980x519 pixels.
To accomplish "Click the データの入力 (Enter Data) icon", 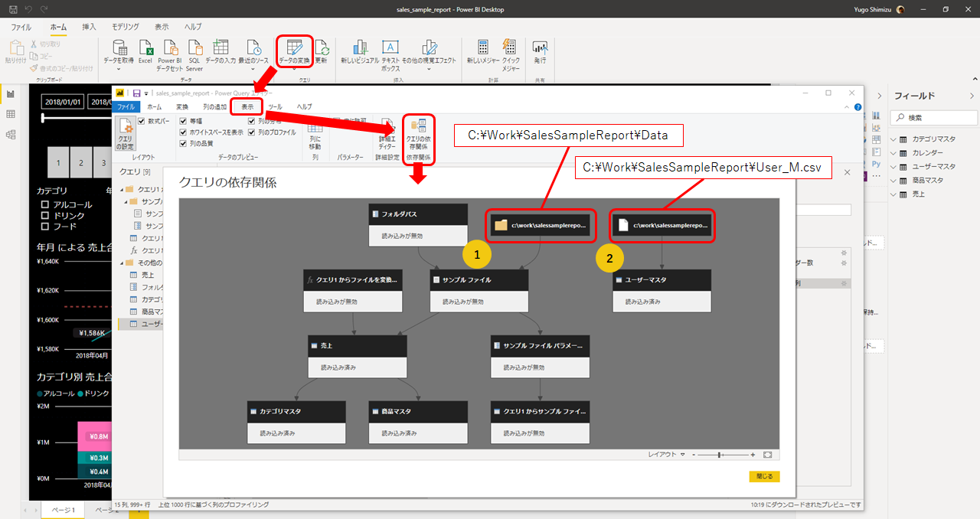I will (x=220, y=47).
